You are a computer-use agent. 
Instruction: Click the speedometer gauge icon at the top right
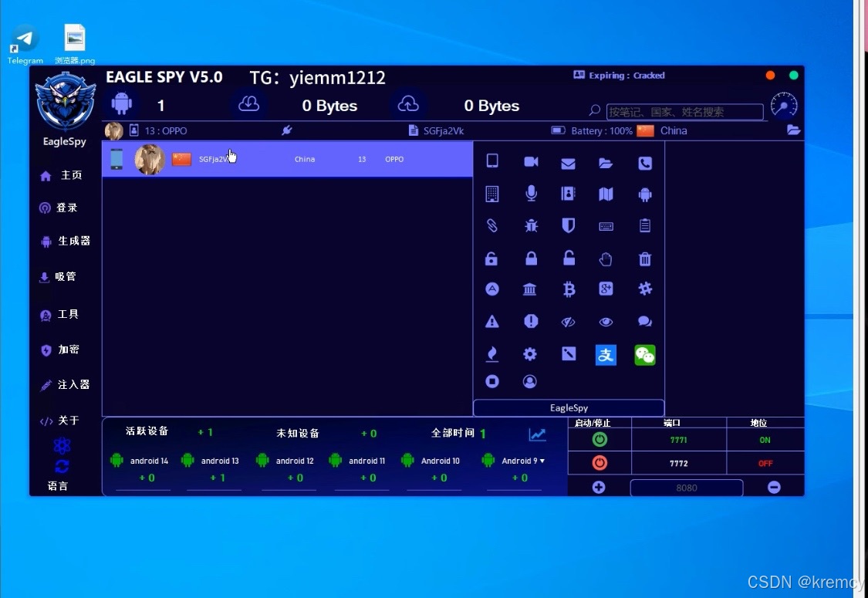pos(784,105)
